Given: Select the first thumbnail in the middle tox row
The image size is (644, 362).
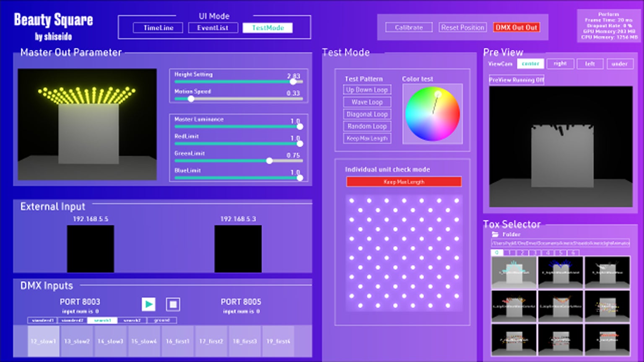Looking at the screenshot, I should (514, 306).
